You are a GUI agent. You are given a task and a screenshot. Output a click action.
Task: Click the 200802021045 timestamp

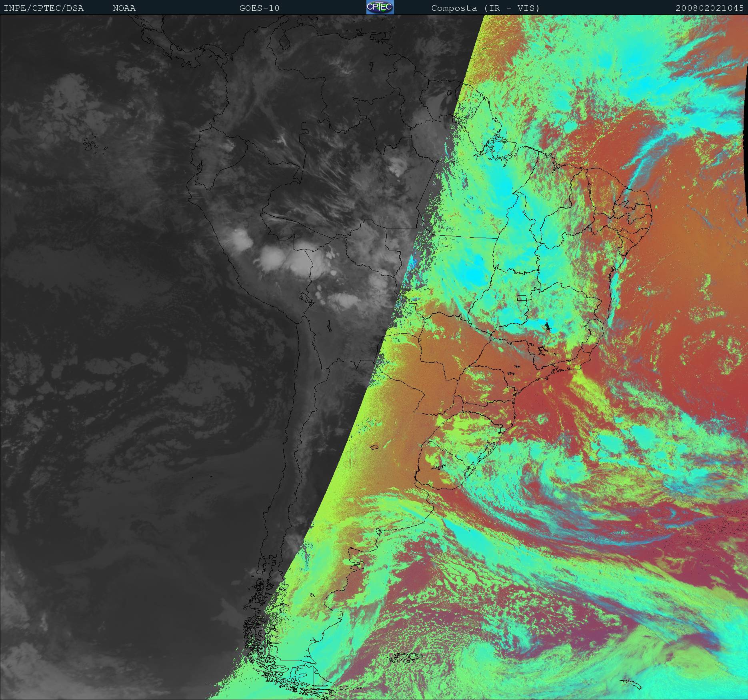[710, 8]
